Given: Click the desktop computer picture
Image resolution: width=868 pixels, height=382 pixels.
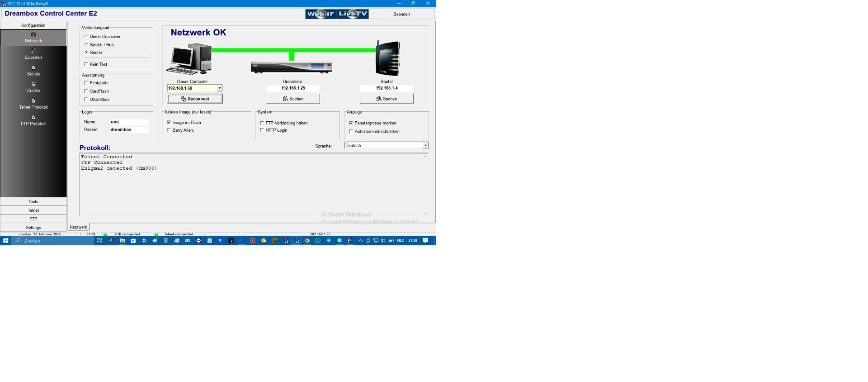Looking at the screenshot, I should click(x=189, y=59).
